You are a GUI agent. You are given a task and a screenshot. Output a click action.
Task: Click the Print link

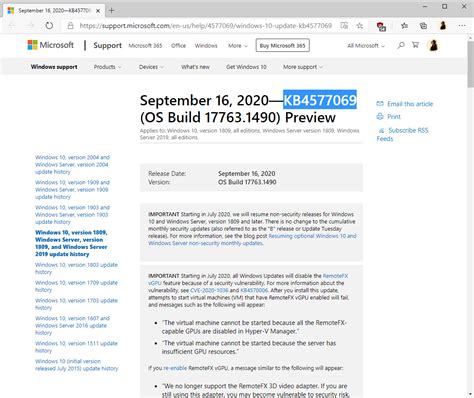coord(394,117)
